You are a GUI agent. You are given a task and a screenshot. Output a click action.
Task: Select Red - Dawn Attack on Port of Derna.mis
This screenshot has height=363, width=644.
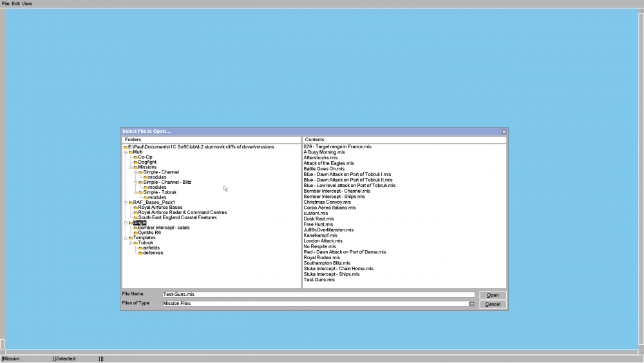point(345,252)
